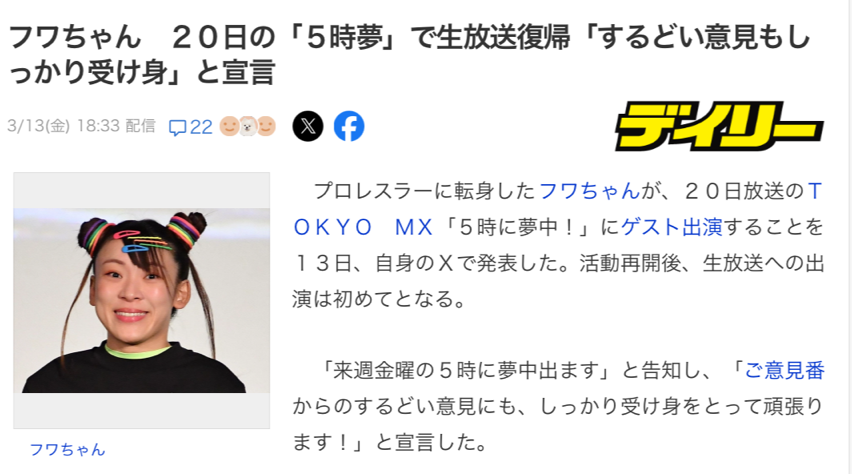The width and height of the screenshot is (852, 474).
Task: Follow the ゲスト出演 link
Action: 672,227
